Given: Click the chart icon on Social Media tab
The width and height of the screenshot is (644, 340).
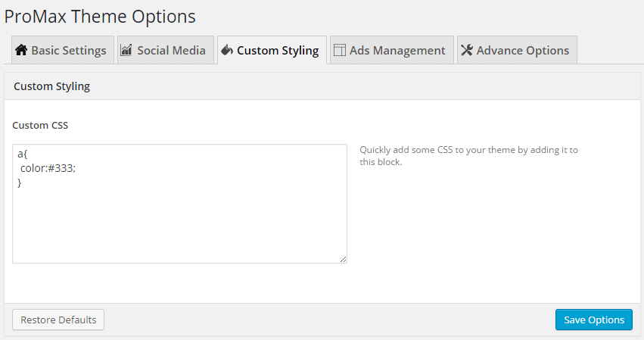Looking at the screenshot, I should [x=126, y=50].
